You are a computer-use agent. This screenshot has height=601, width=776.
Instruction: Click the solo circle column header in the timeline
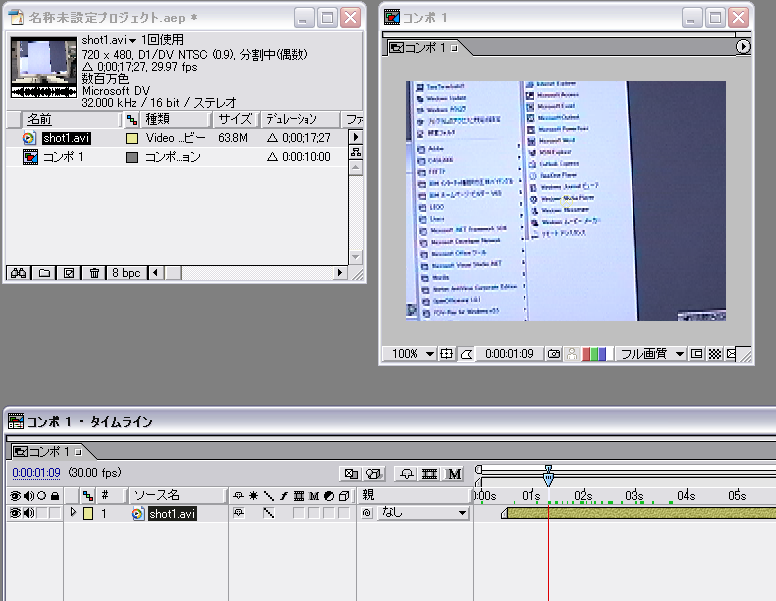(42, 496)
